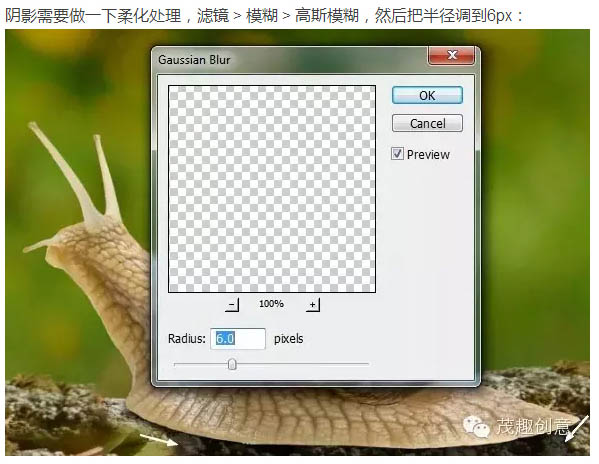Screen dimensions: 599x464
Task: Click the Radius slider handle
Action: point(232,364)
